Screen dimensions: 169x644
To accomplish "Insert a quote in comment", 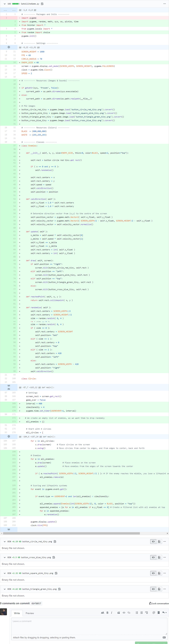I will pyautogui.click(x=119, y=613).
